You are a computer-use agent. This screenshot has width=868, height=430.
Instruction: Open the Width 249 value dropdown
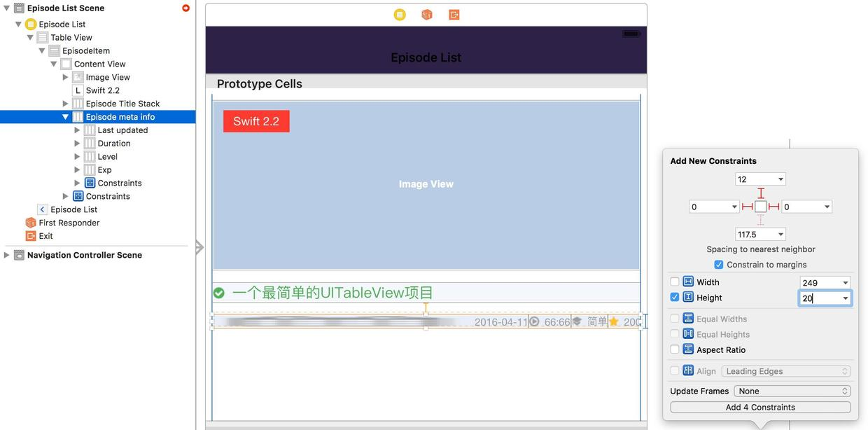click(x=846, y=283)
